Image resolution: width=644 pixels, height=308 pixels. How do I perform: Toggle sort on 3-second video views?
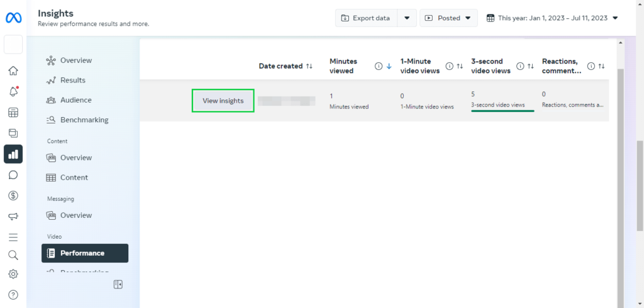click(530, 66)
